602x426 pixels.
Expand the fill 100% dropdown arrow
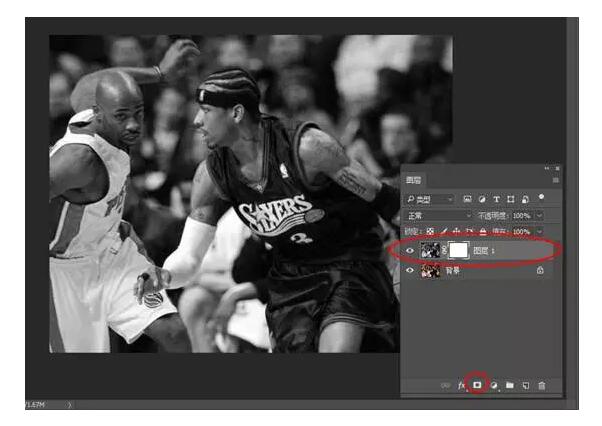[x=541, y=231]
